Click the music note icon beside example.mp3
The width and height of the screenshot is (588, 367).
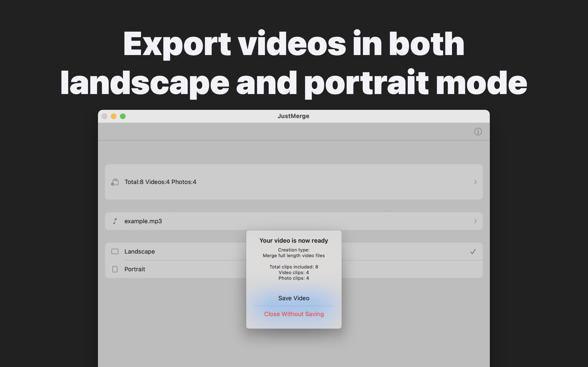115,221
